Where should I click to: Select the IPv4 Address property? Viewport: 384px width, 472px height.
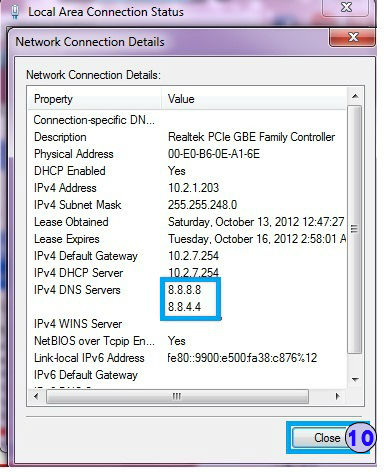click(65, 188)
